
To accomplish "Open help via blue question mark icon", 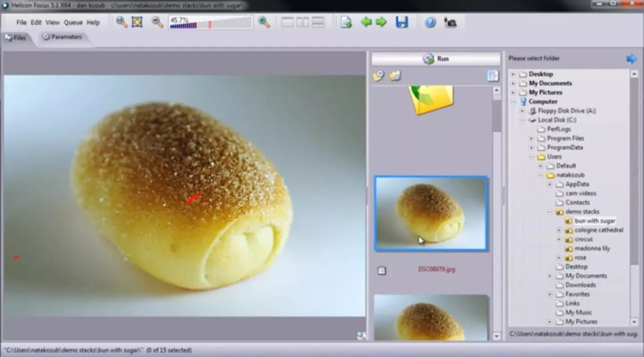I will (430, 22).
